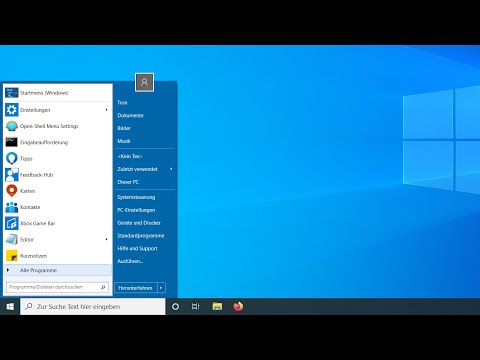Viewport: 480px width, 360px height.
Task: Launch File Explorer from the taskbar
Action: [x=217, y=306]
